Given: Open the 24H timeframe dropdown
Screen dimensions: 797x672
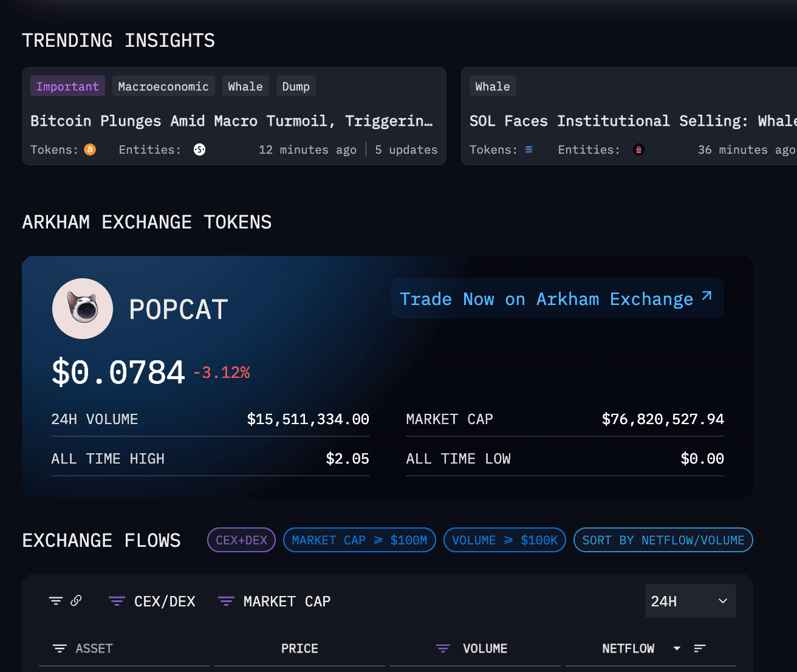Looking at the screenshot, I should (691, 601).
